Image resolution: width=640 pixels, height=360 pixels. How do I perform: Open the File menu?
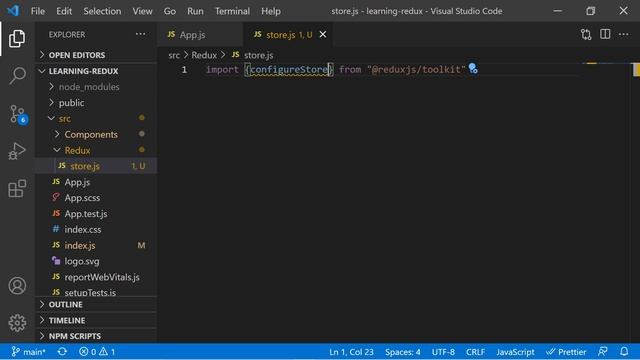click(38, 11)
